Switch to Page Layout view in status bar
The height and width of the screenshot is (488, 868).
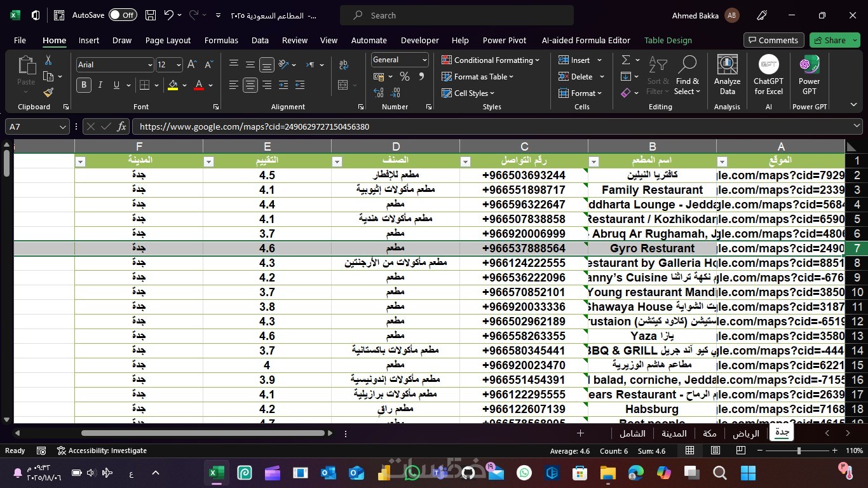coord(715,451)
